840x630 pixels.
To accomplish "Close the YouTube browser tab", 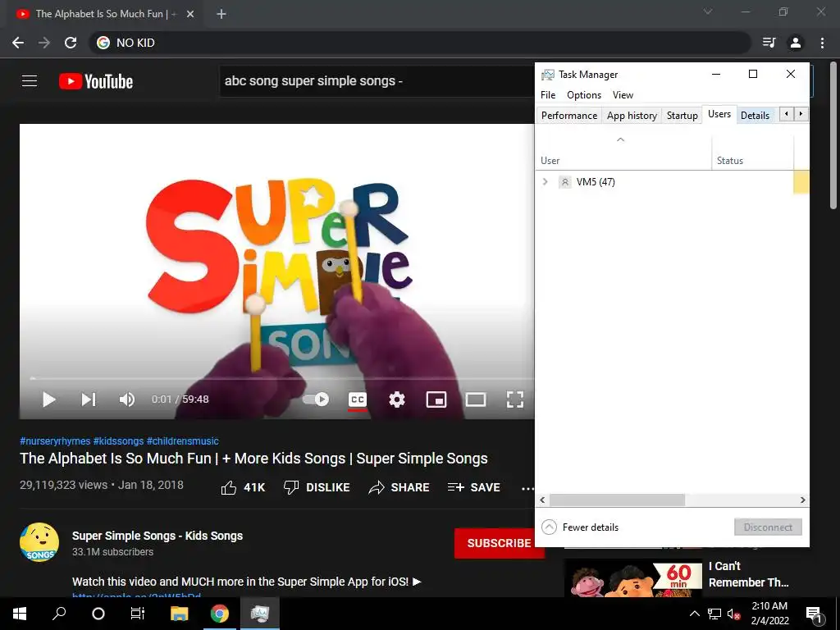I will pyautogui.click(x=190, y=14).
